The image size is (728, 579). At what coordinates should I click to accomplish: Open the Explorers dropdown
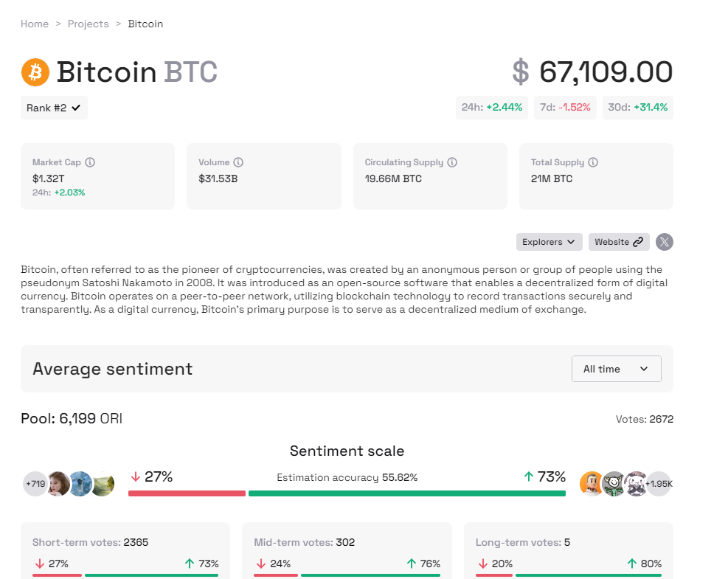[550, 242]
